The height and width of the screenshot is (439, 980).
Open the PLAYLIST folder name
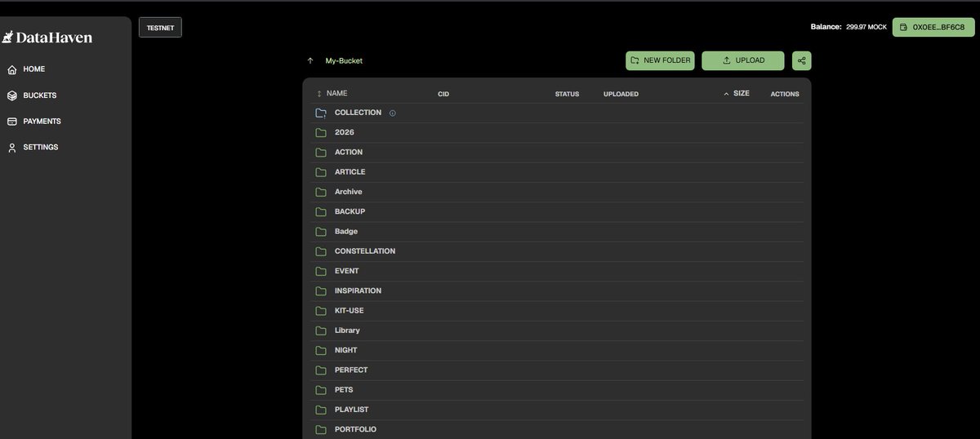point(352,410)
